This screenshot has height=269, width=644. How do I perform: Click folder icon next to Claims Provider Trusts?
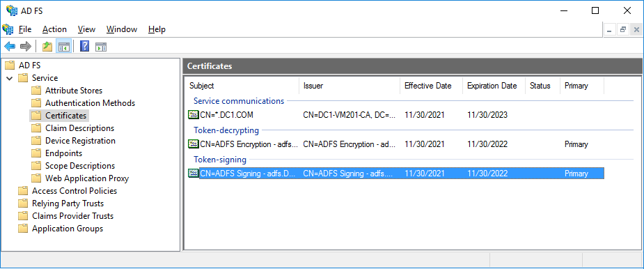tap(24, 216)
